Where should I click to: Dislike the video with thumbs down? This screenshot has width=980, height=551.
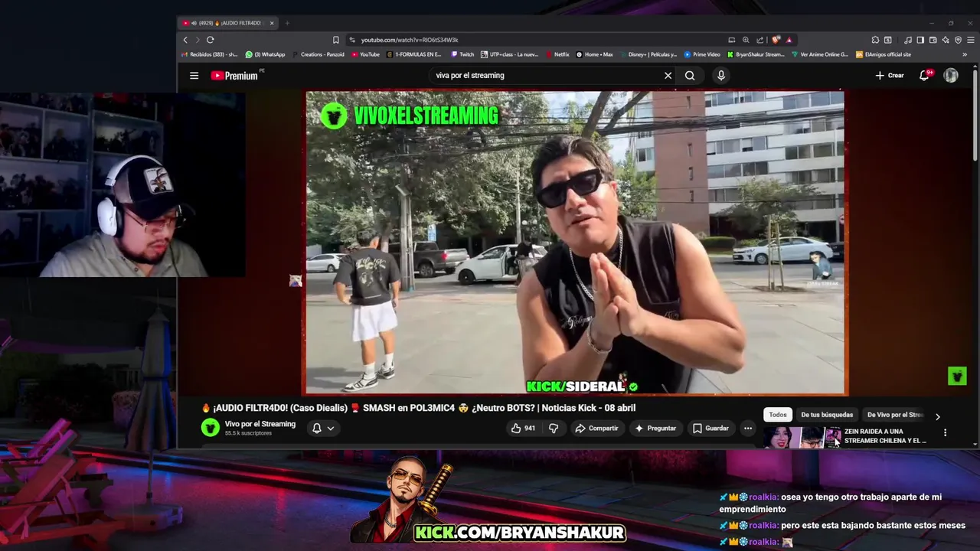coord(554,429)
